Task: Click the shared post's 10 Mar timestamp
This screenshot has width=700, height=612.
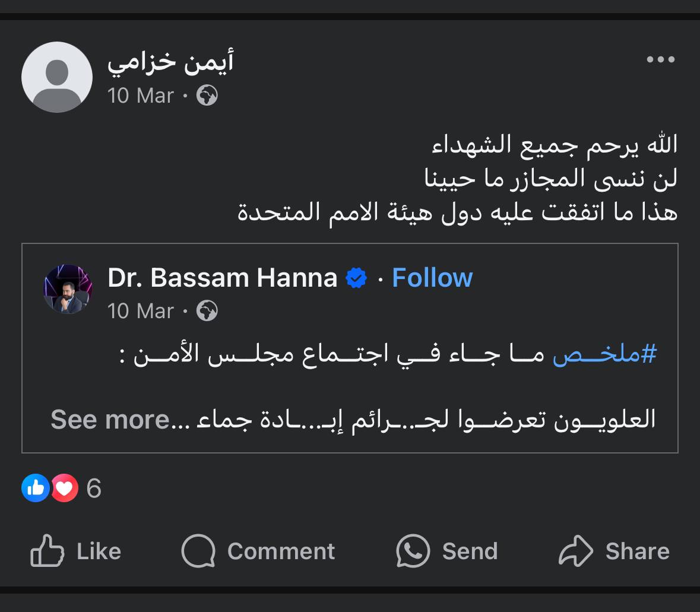Action: pos(141,311)
